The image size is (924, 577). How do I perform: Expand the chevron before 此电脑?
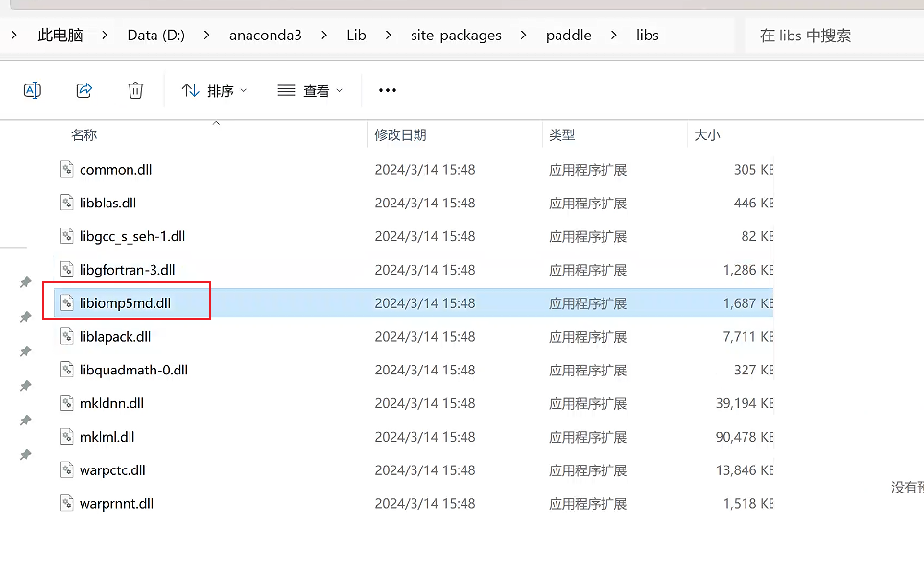coord(14,36)
